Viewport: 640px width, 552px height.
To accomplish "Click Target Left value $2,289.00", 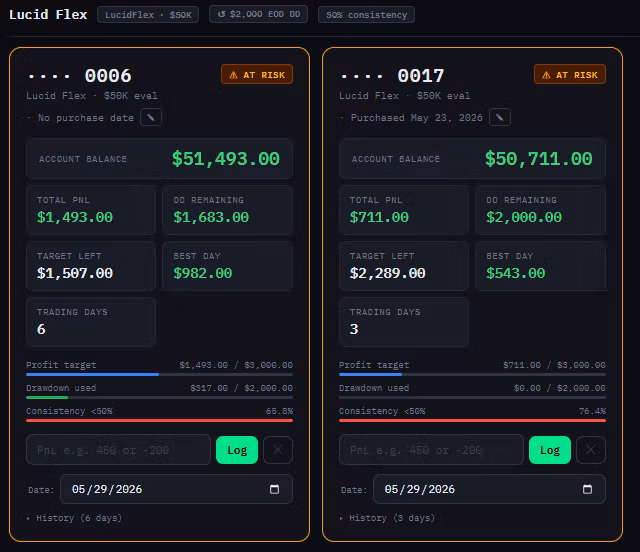I will pyautogui.click(x=387, y=273).
